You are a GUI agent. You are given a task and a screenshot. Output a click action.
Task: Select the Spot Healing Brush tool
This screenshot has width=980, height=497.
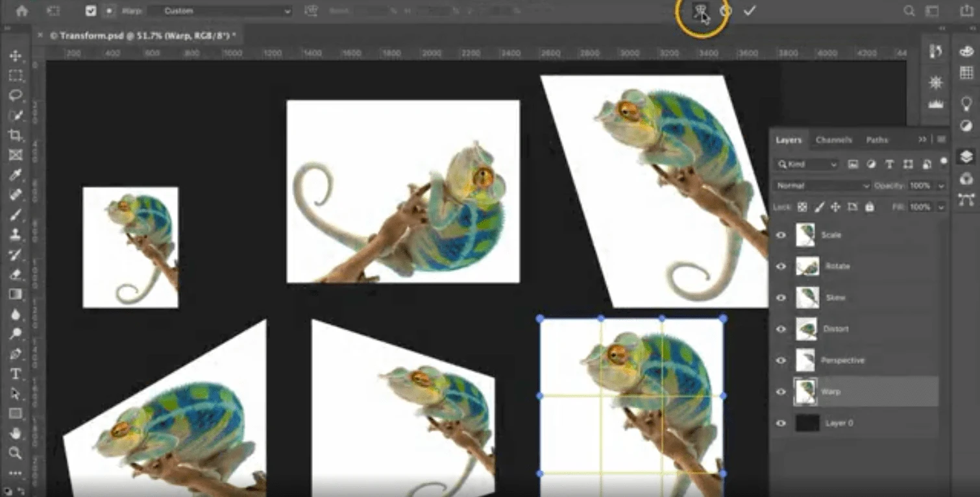pyautogui.click(x=16, y=195)
